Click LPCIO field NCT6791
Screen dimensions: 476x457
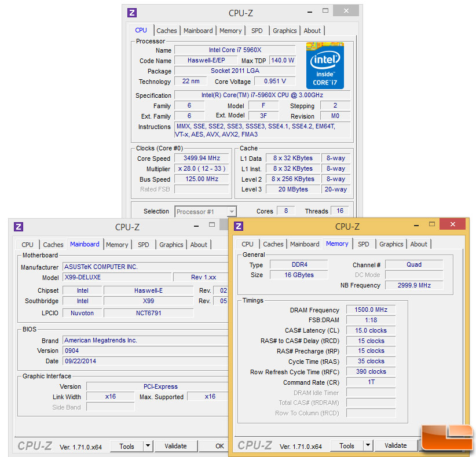148,313
